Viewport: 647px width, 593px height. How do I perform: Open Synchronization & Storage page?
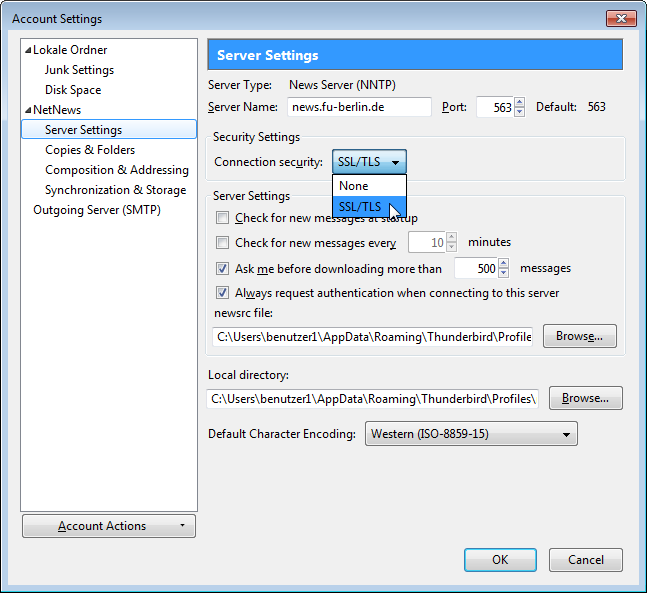coord(116,190)
